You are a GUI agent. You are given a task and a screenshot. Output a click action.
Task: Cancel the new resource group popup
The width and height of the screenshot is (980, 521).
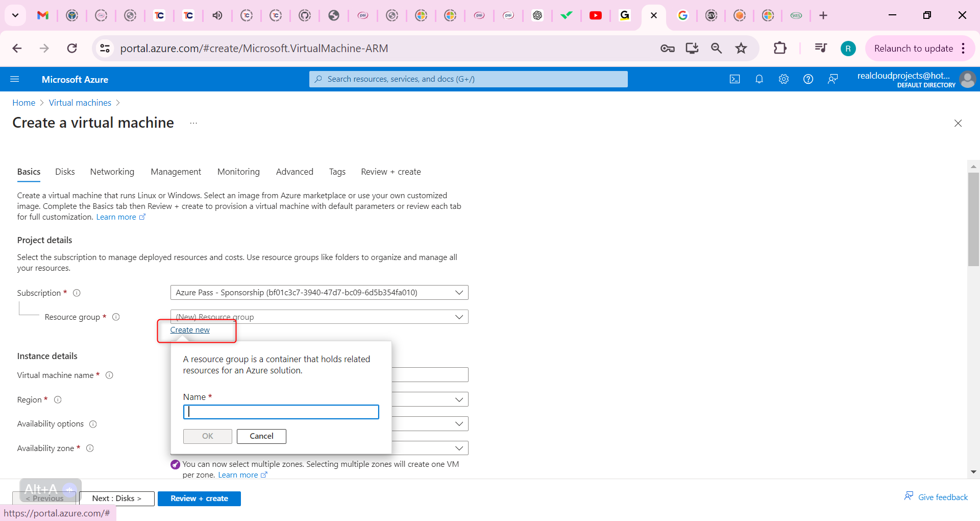(261, 436)
